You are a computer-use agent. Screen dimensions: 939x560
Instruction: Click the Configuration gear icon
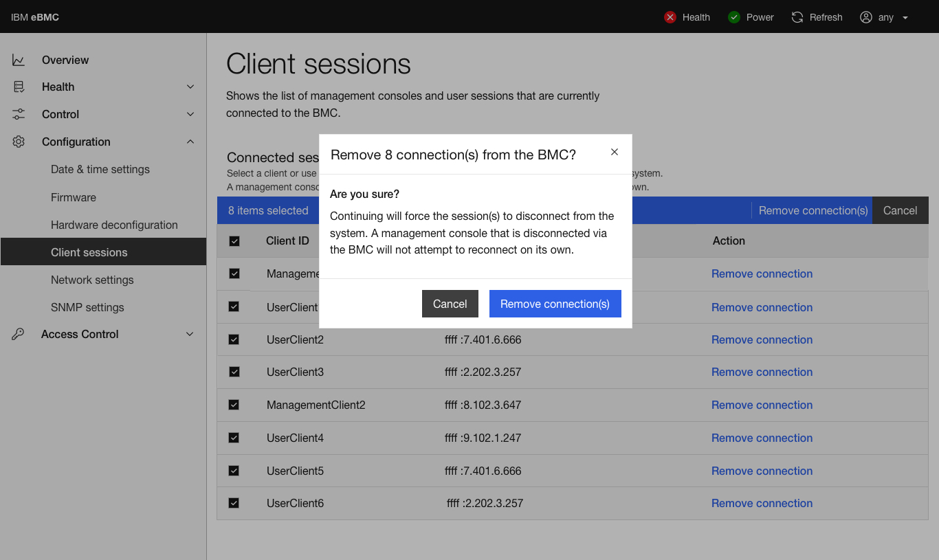(x=18, y=142)
